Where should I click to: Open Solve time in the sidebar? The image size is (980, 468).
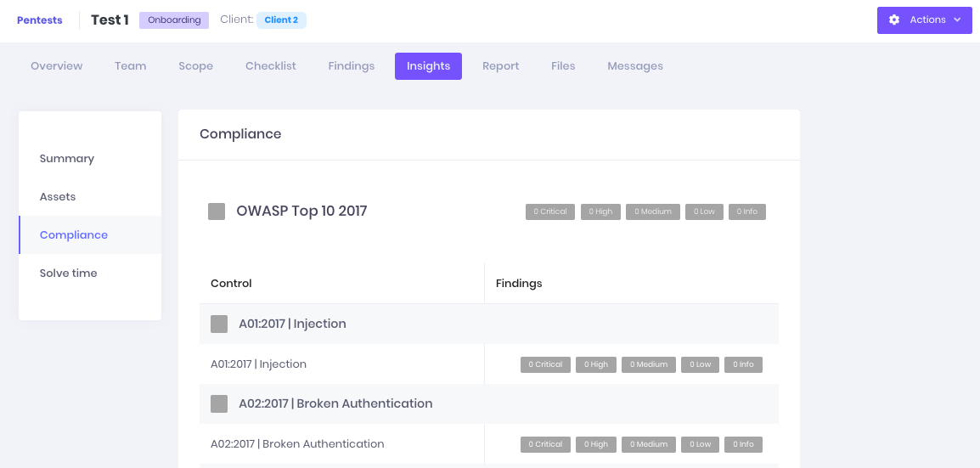(90, 273)
